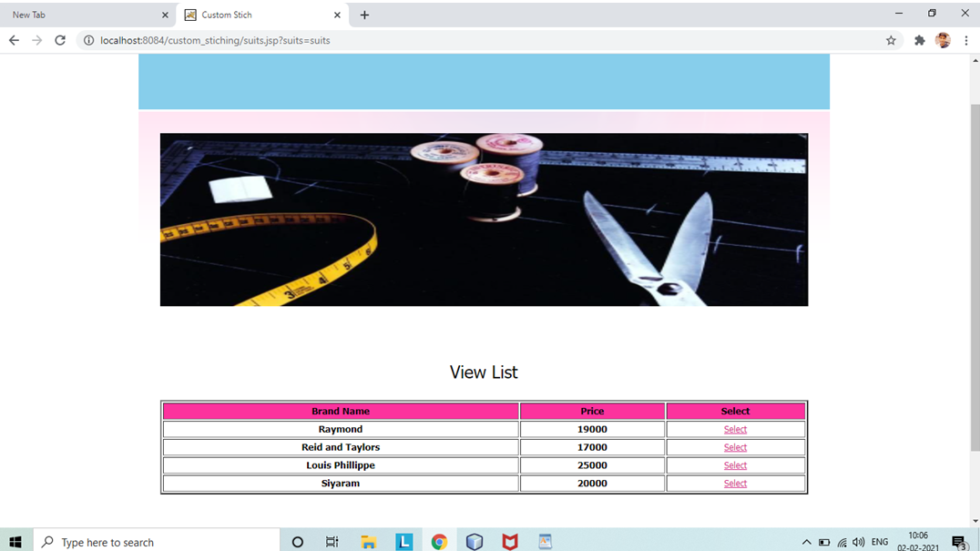Open Chrome three-dot menu
This screenshot has height=551, width=980.
coord(966,40)
